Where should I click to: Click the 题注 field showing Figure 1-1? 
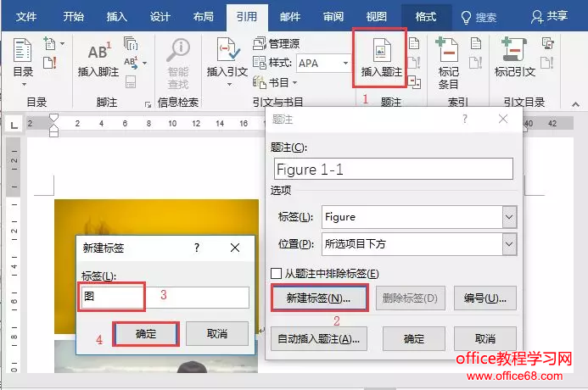[x=394, y=169]
